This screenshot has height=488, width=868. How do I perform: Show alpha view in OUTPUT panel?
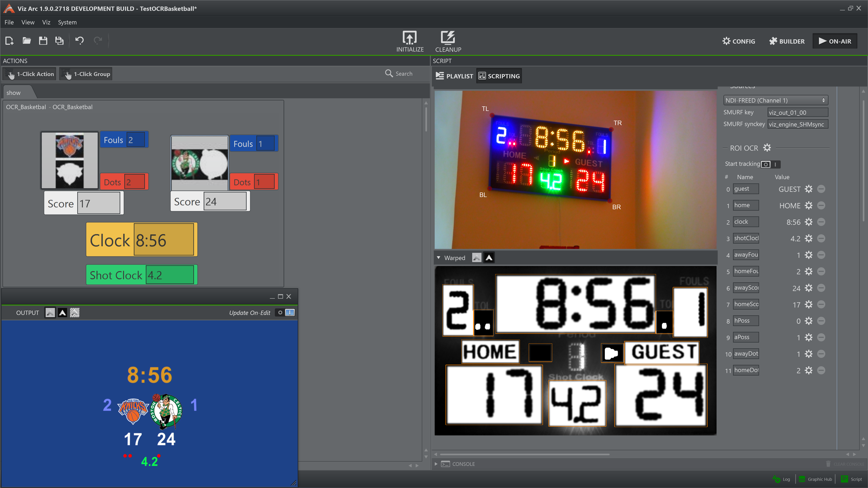tap(63, 313)
